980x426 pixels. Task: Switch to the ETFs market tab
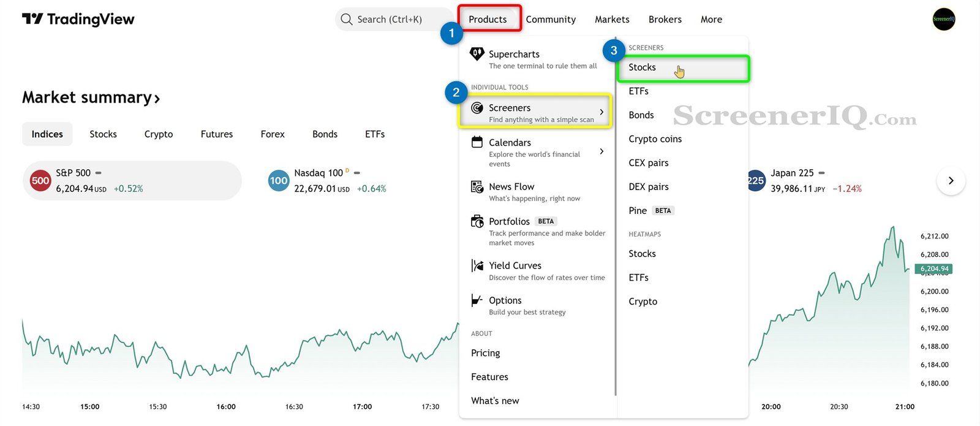(x=375, y=134)
